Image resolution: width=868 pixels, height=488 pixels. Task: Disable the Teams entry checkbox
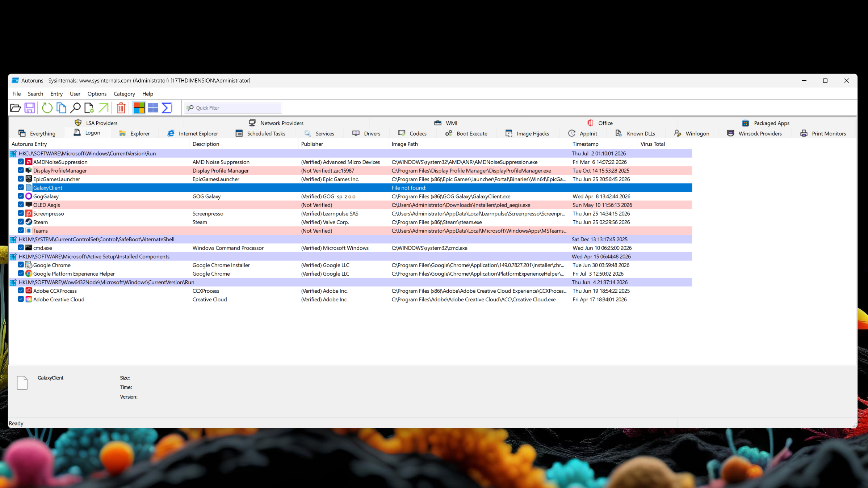tap(21, 230)
